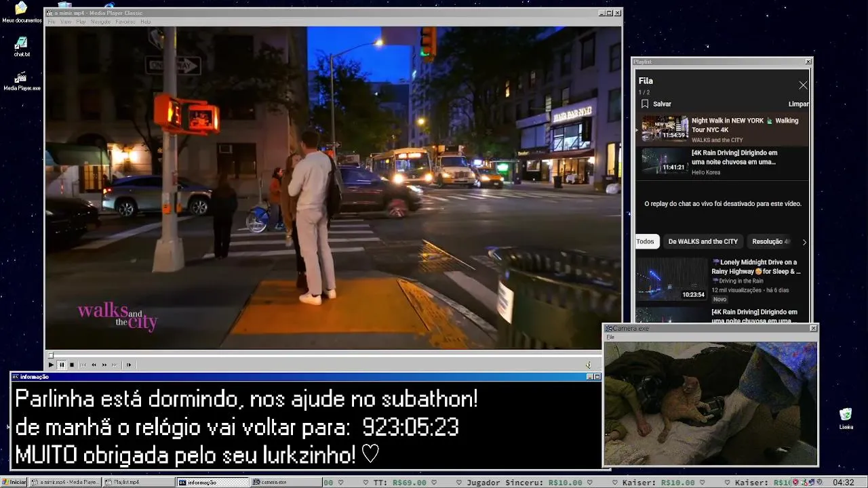Viewport: 868px width, 488px height.
Task: Minimize the informação window
Action: 589,377
